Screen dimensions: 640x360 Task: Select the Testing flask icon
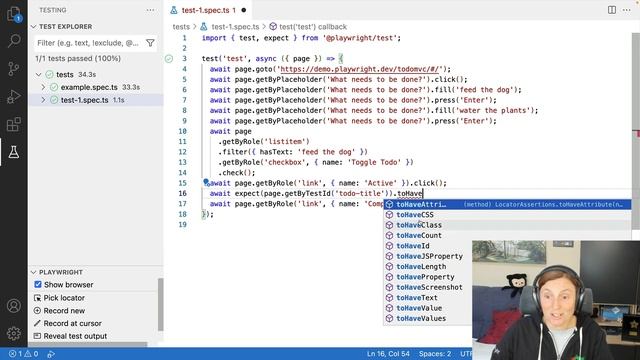point(14,152)
